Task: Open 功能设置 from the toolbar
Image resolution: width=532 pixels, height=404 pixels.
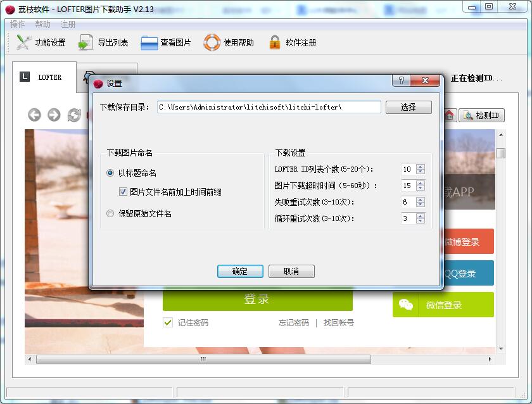Action: [x=41, y=42]
